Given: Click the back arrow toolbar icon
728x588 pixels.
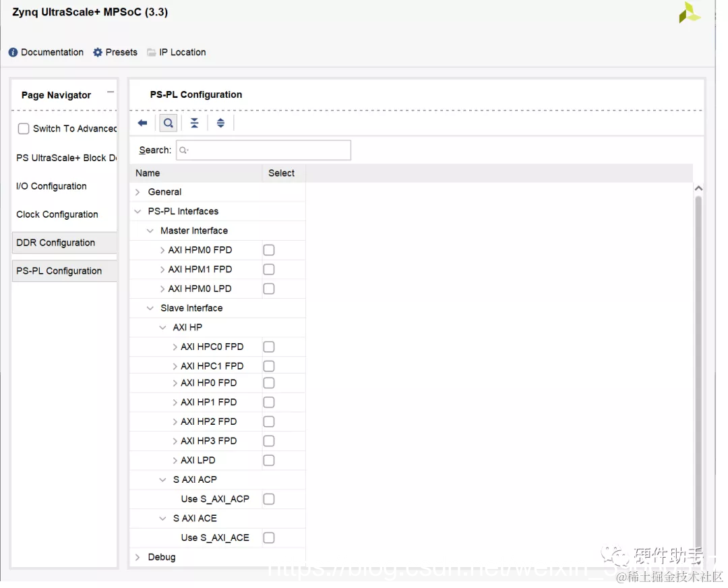Looking at the screenshot, I should tap(142, 123).
